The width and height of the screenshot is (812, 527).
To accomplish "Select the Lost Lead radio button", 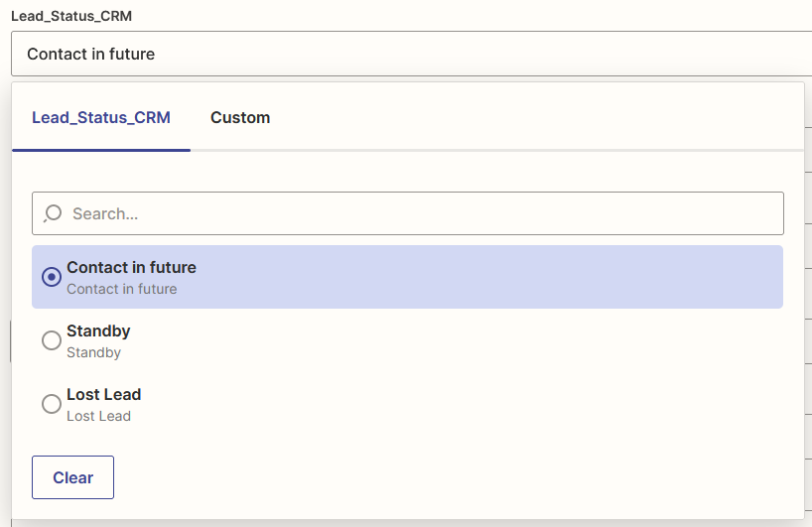I will (52, 404).
